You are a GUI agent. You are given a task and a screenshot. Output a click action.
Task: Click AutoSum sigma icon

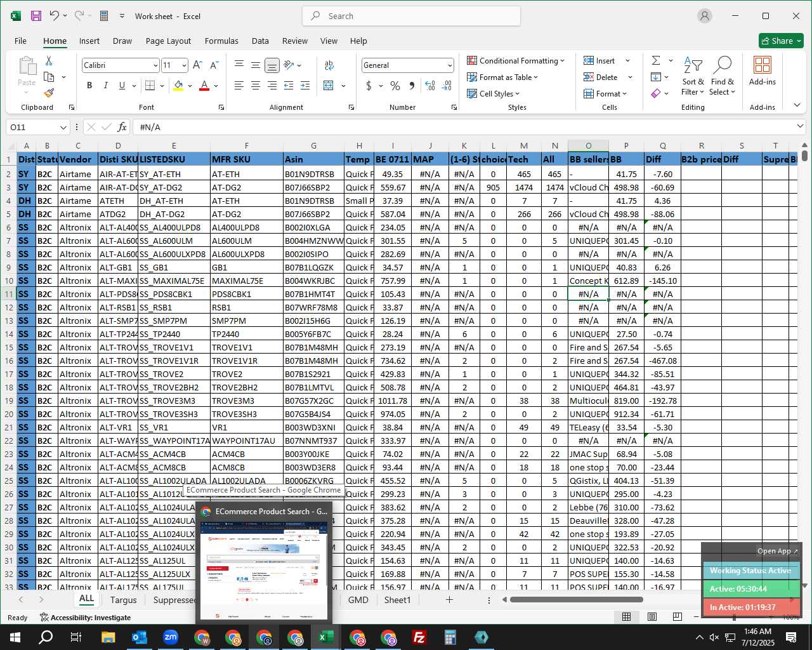[656, 60]
